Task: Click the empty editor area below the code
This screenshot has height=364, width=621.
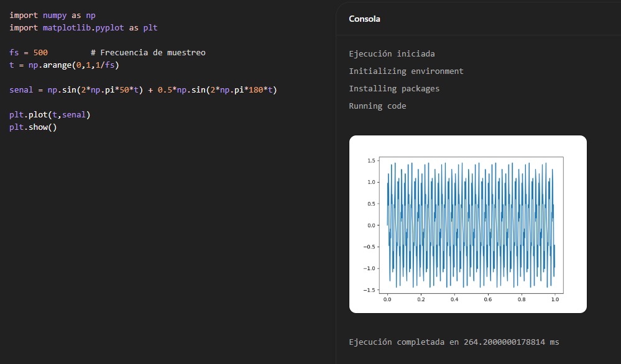Action: [x=167, y=245]
